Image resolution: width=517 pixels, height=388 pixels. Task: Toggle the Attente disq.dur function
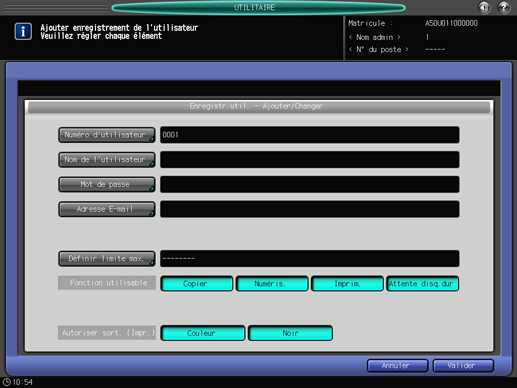[422, 284]
